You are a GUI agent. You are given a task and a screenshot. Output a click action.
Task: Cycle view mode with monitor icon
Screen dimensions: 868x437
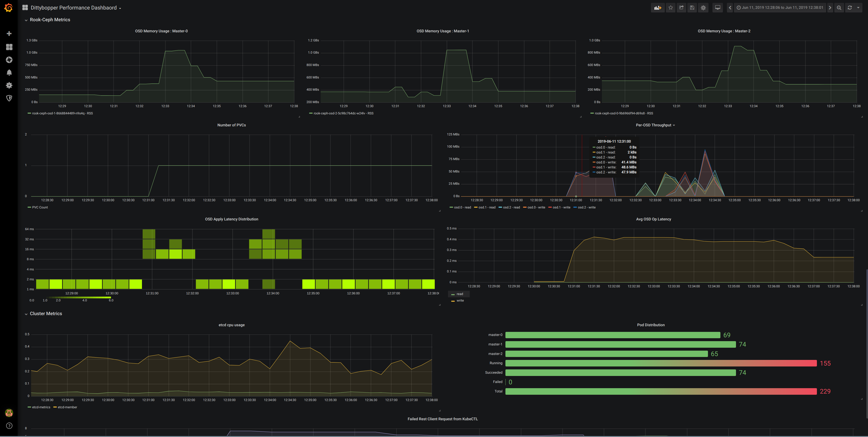(x=717, y=8)
